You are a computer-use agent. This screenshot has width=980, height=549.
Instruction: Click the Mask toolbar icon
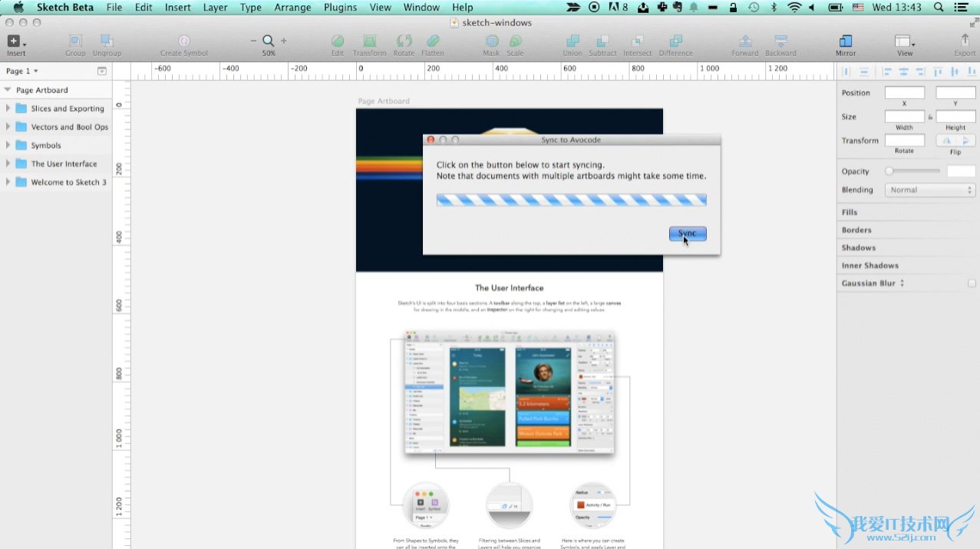491,41
